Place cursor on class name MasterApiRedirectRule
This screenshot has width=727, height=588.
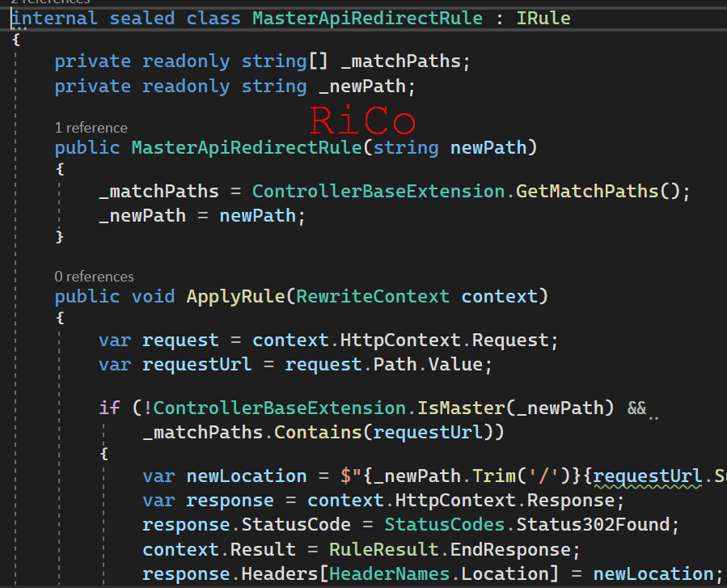pyautogui.click(x=367, y=18)
